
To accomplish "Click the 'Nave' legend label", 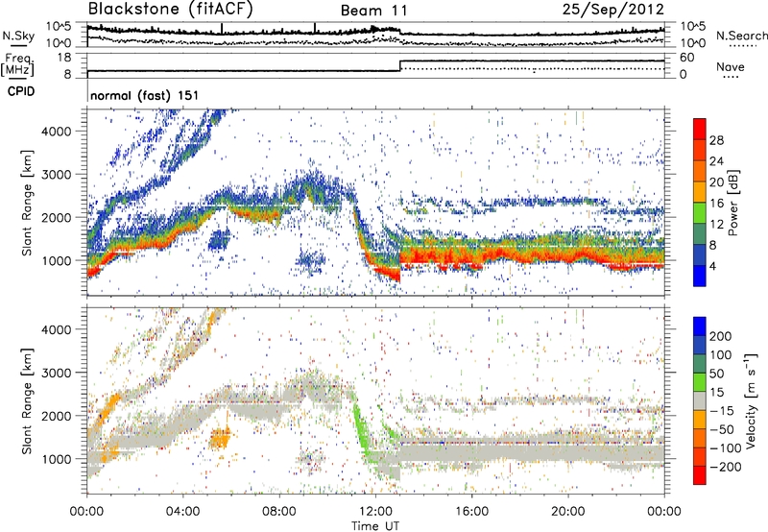I will pos(731,66).
